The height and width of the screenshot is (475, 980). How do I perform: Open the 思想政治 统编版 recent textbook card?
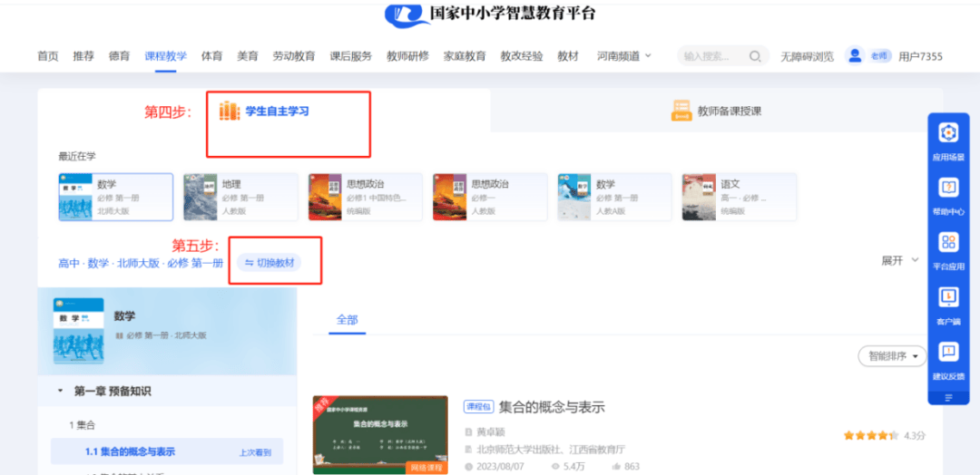365,198
